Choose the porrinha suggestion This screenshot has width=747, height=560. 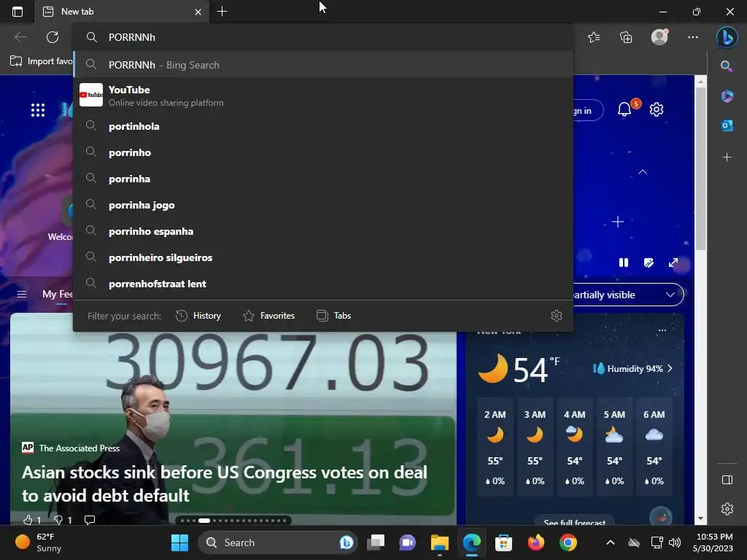point(324,179)
